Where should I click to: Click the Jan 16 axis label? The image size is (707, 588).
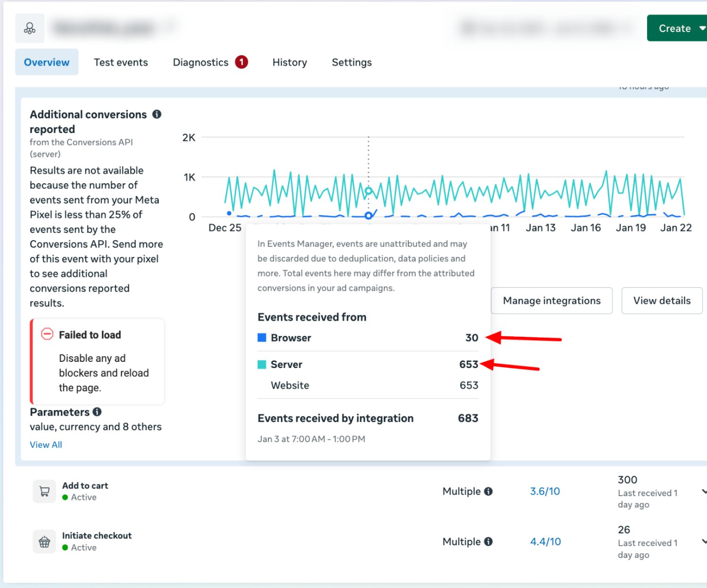click(x=586, y=228)
